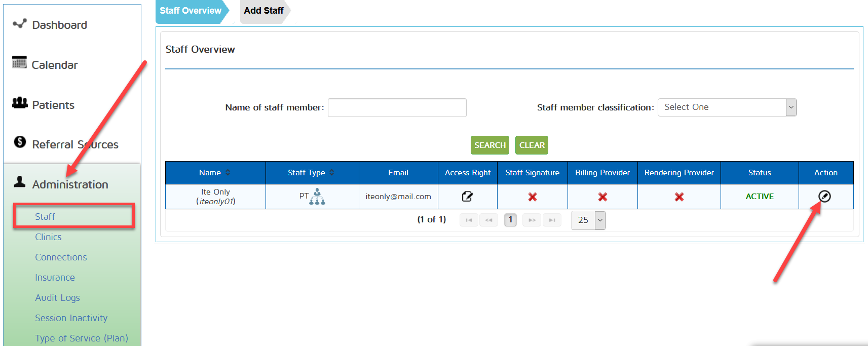Open Access Right edit icon for Ite Only
The width and height of the screenshot is (868, 346).
pos(467,197)
